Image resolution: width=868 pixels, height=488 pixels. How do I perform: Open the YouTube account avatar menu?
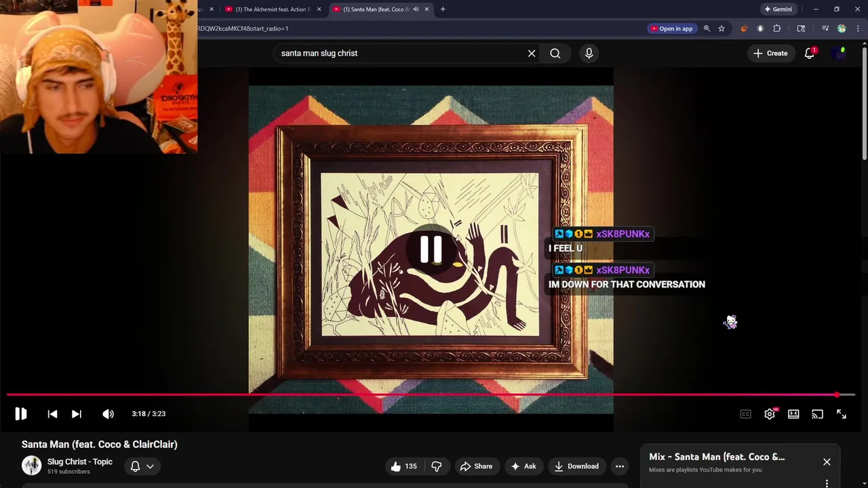(840, 53)
